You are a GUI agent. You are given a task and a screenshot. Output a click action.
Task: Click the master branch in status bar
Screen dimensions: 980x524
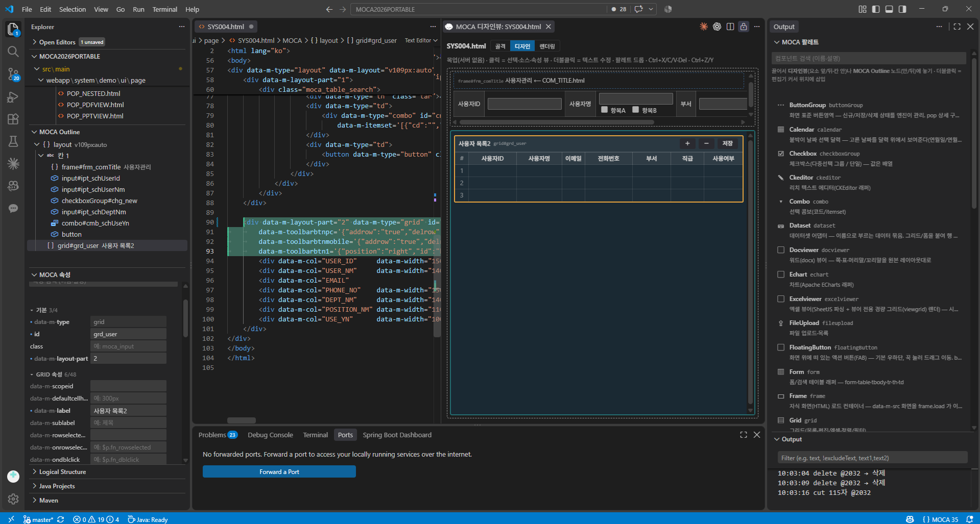point(38,519)
